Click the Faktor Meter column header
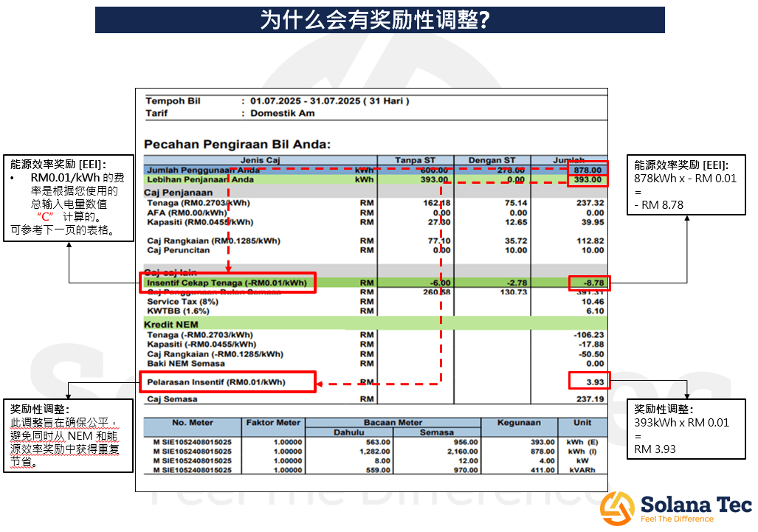This screenshot has width=758, height=532. (272, 423)
